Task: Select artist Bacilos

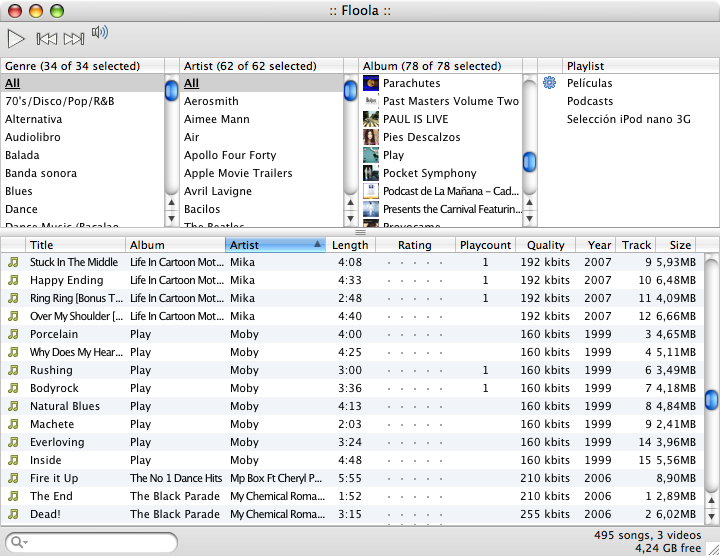Action: 262,209
